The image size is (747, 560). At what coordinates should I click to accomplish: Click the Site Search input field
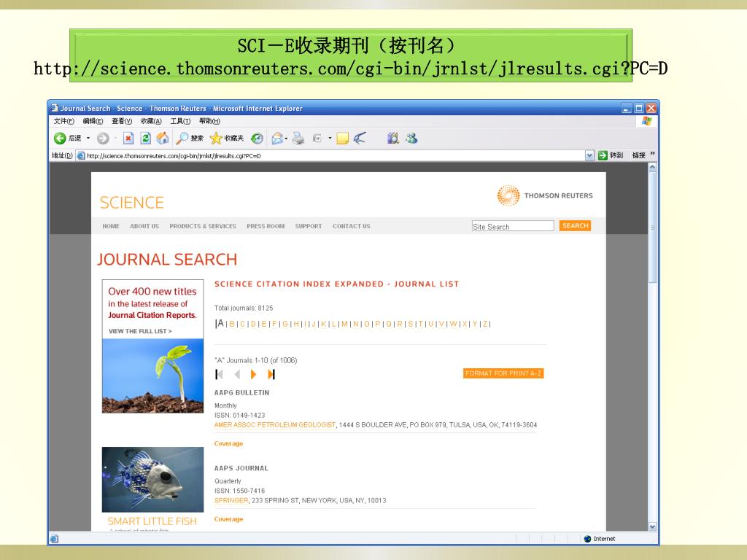tap(513, 226)
